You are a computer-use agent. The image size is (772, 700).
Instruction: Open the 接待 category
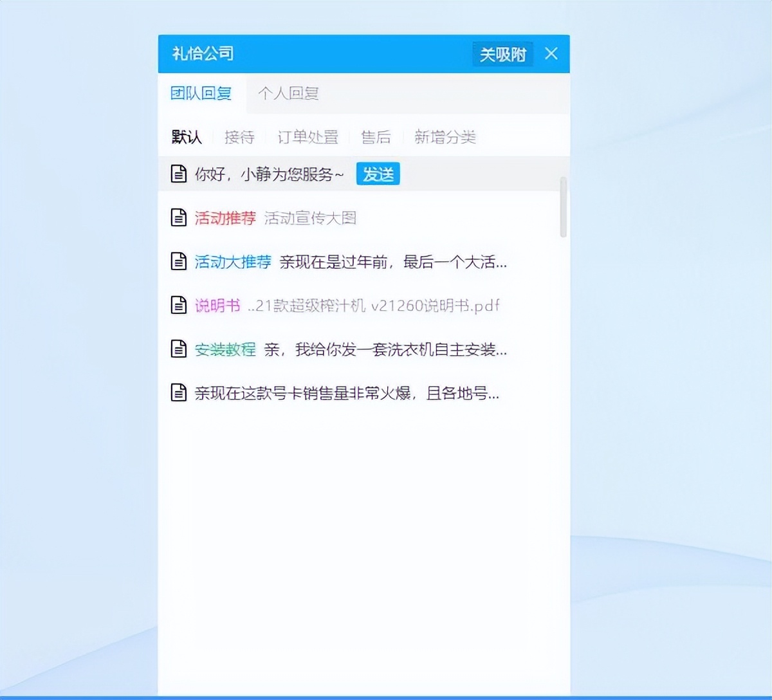point(239,136)
